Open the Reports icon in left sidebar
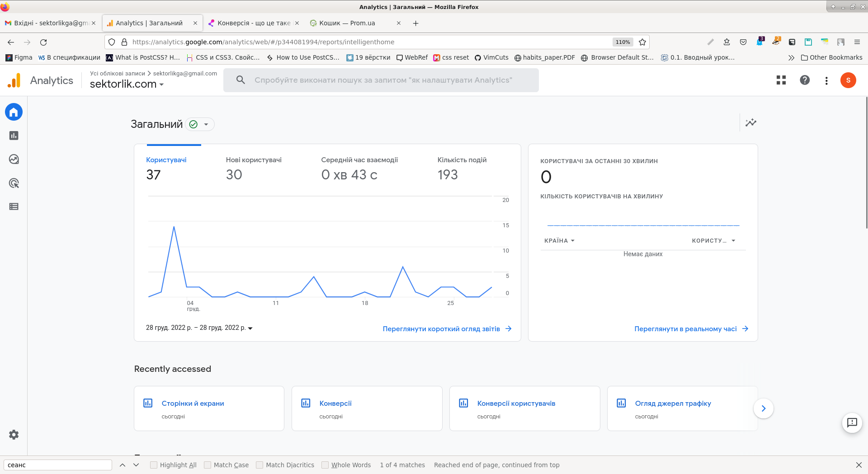The image size is (868, 474). 14,136
